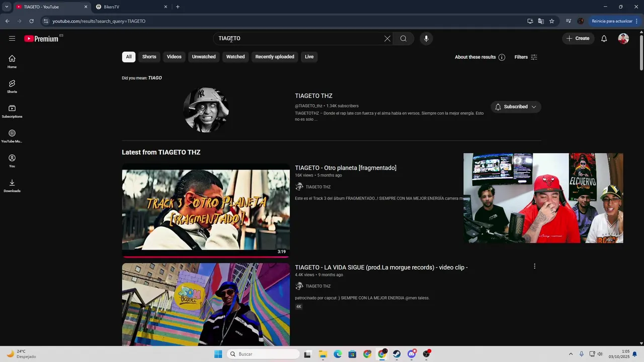Open the notifications bell
644x362 pixels.
604,39
